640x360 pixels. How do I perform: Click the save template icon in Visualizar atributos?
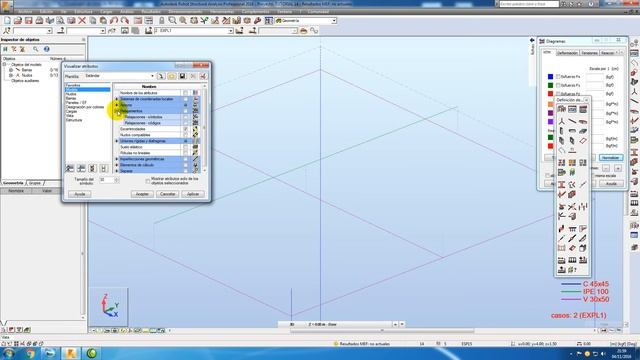click(x=182, y=76)
